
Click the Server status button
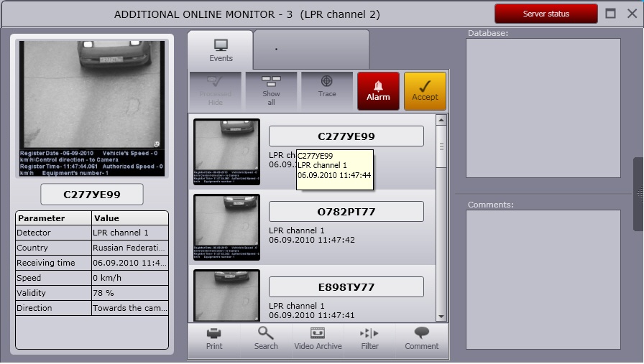pos(546,14)
